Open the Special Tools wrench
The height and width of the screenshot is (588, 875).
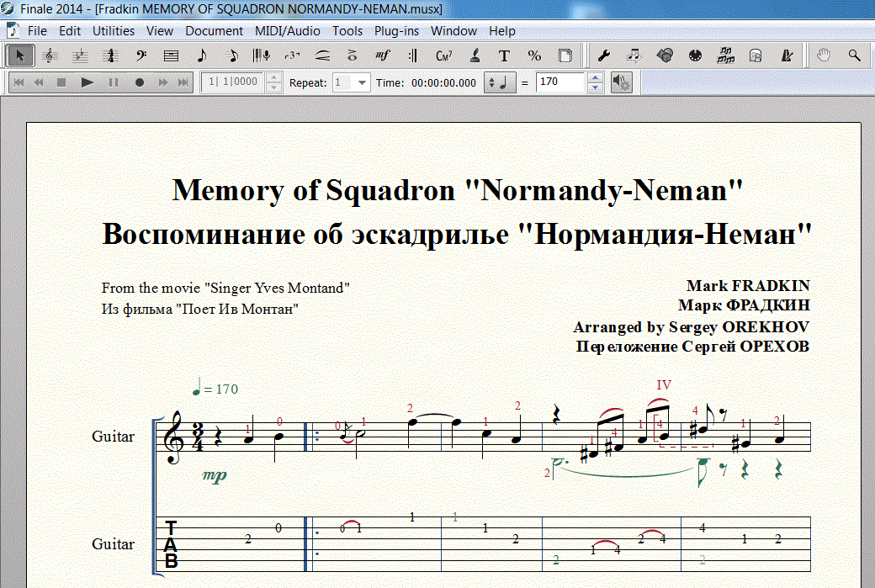click(x=603, y=56)
